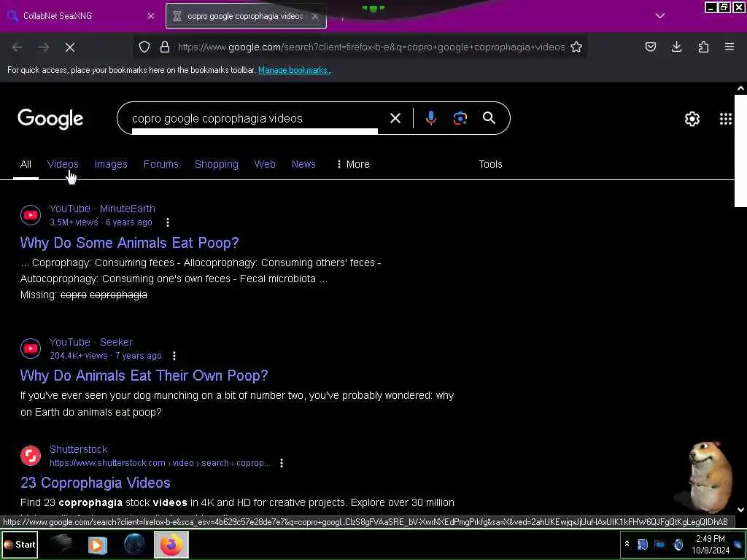Open the Firefox downloads panel

[x=676, y=47]
